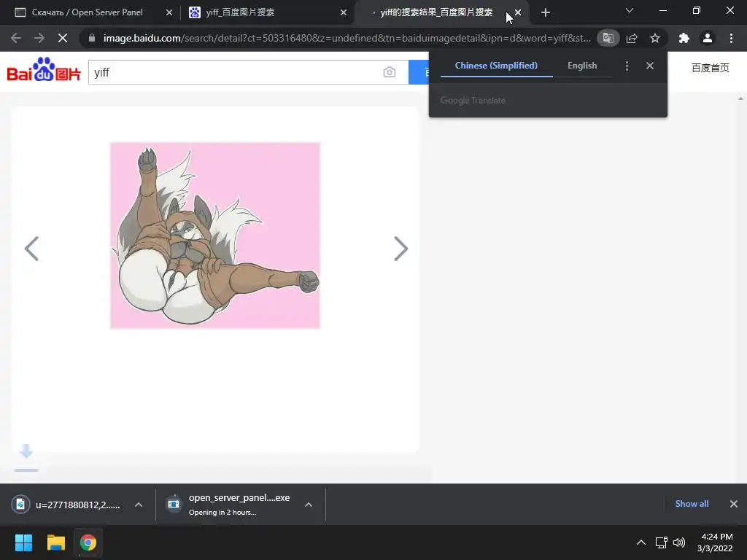The width and height of the screenshot is (747, 560).
Task: Open downloaded file u=2771880812
Action: click(67, 505)
